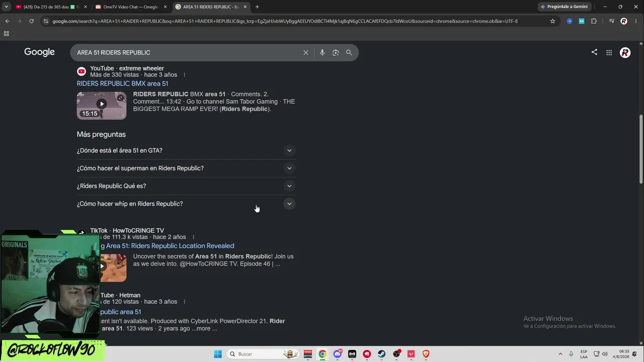The height and width of the screenshot is (362, 644).
Task: Open Google Lens image search
Action: pos(336,53)
